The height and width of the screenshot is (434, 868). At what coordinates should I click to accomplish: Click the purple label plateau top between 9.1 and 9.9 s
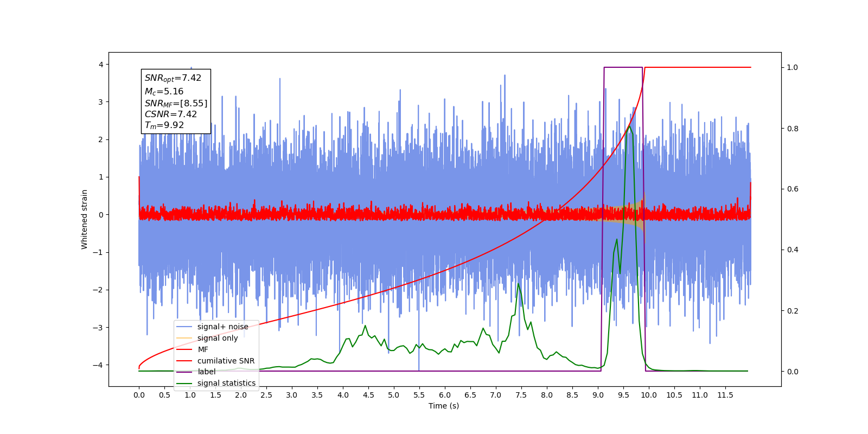click(x=623, y=67)
